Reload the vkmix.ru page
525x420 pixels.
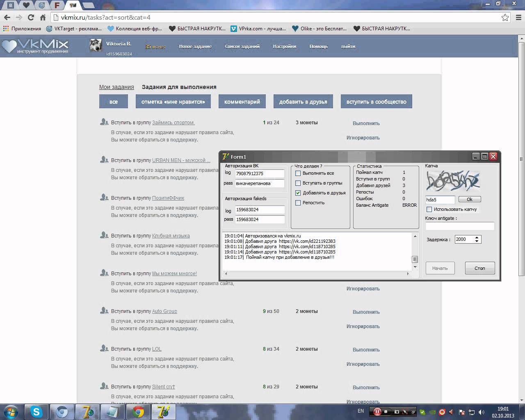[31, 17]
